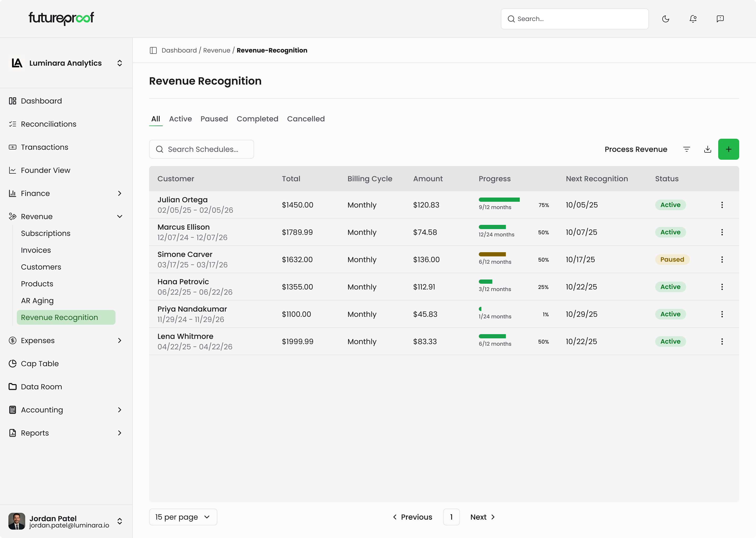Open the three-dot menu for Simone Carver
756x538 pixels.
tap(722, 260)
